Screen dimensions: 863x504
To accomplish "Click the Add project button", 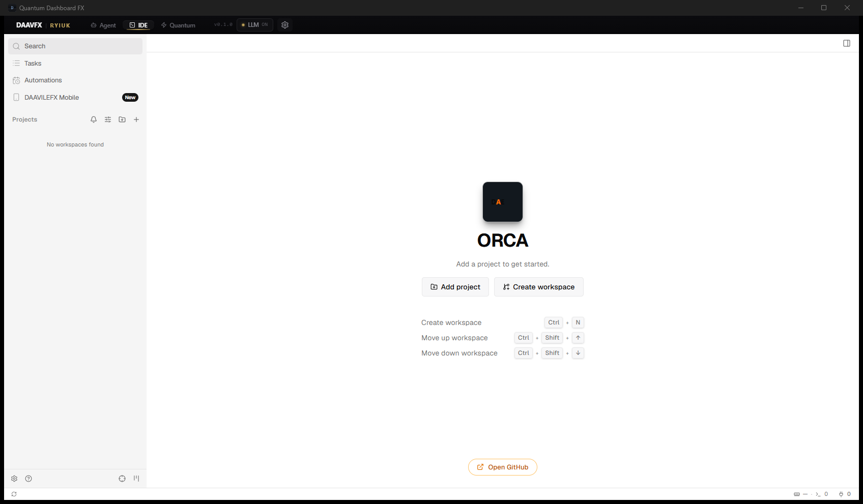I will (455, 287).
